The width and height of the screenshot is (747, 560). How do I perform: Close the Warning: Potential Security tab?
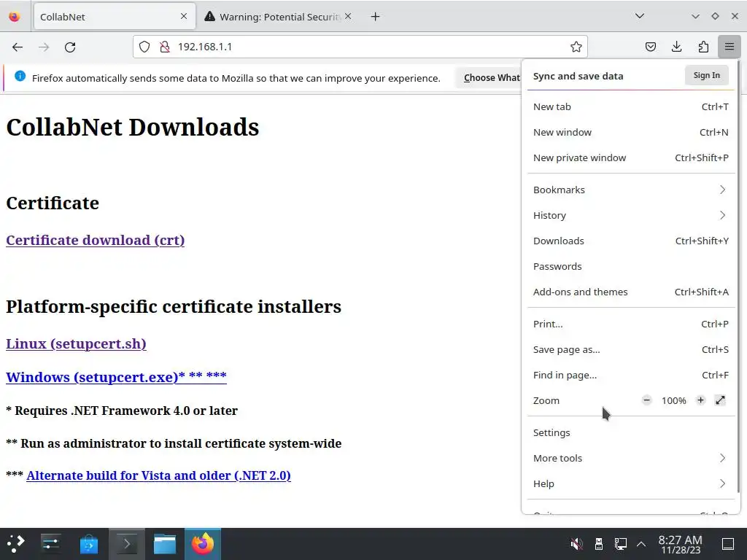(x=348, y=16)
